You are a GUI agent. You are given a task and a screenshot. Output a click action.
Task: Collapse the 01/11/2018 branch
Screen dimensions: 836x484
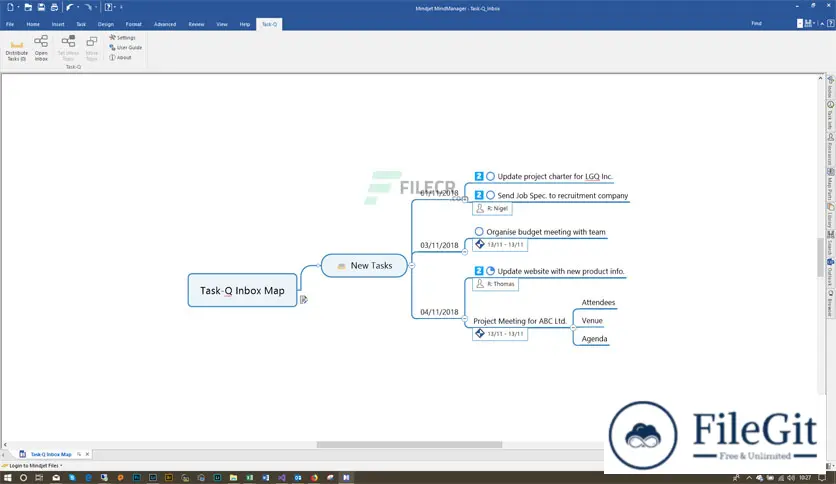(465, 199)
